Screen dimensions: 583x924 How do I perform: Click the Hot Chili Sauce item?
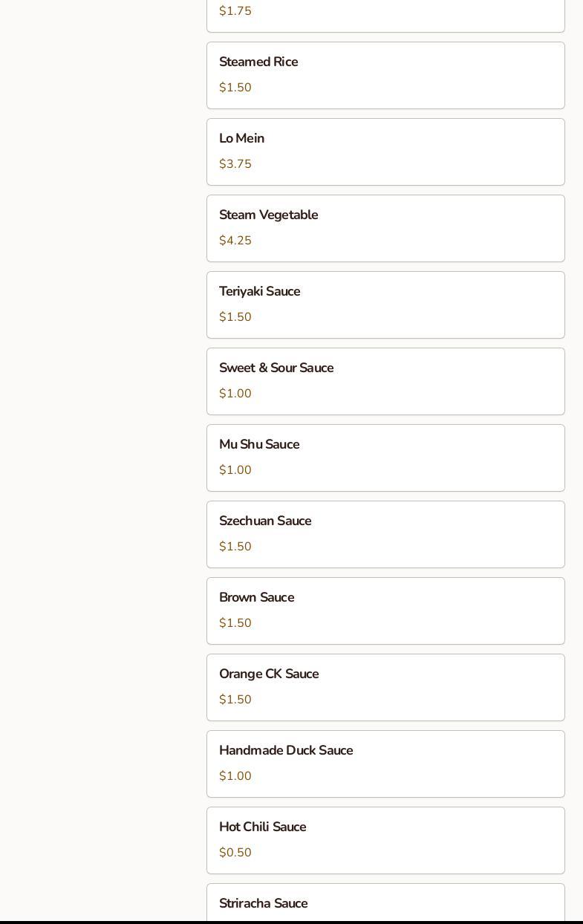(x=385, y=840)
